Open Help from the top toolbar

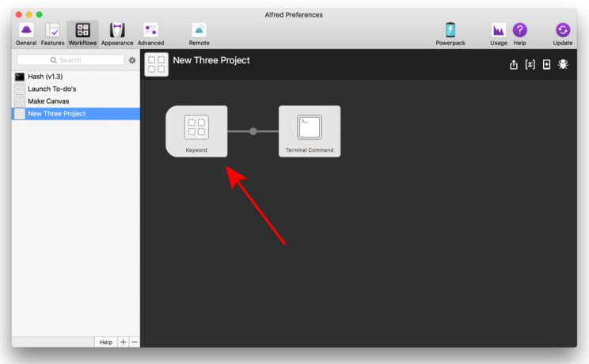519,33
